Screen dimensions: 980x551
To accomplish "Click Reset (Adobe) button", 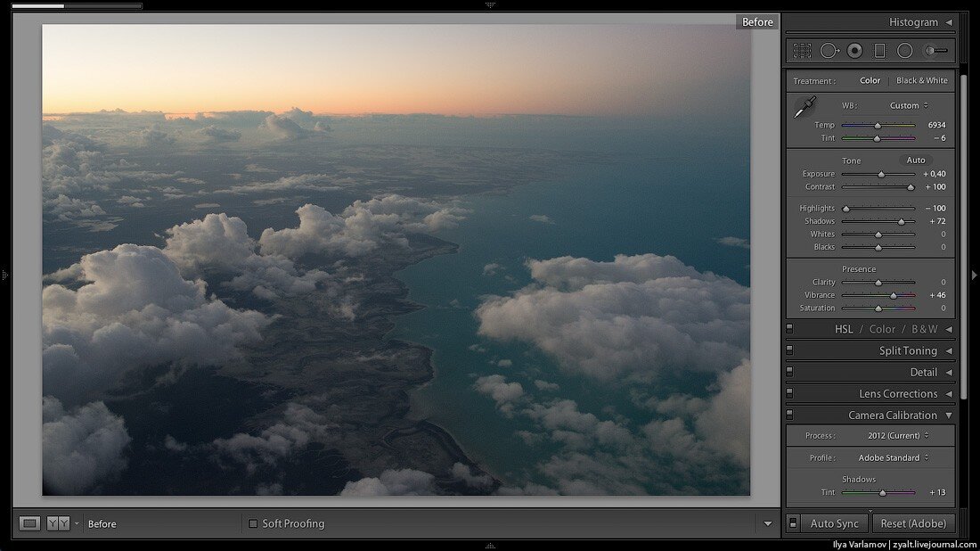I will tap(913, 523).
